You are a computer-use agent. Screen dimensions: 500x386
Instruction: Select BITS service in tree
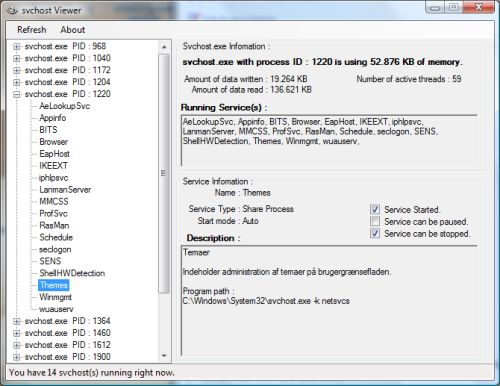point(48,130)
